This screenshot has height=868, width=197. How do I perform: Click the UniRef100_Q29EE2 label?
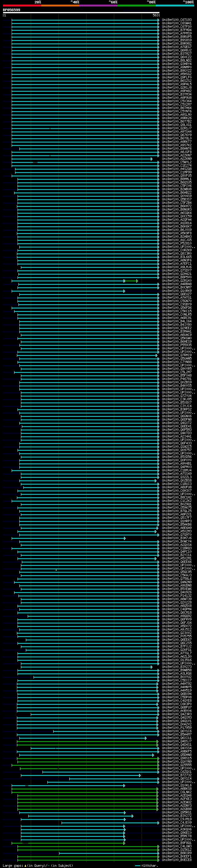pos(176,328)
